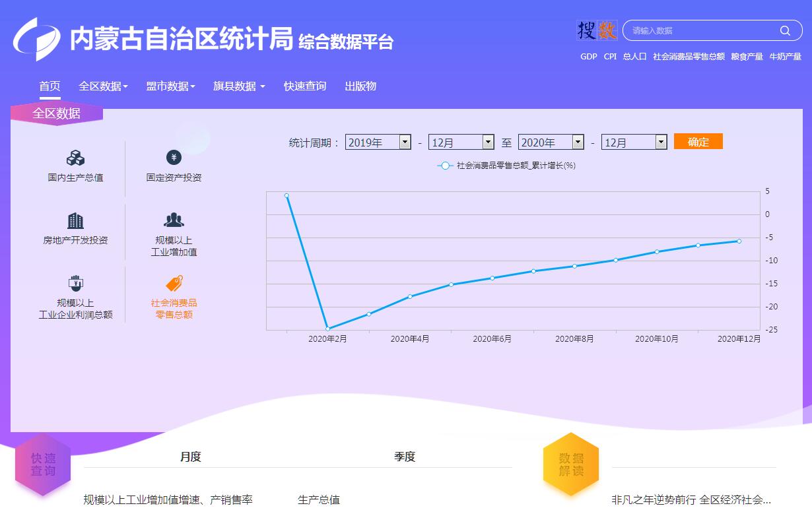The width and height of the screenshot is (812, 510).
Task: Click the search magnifier icon
Action: pyautogui.click(x=785, y=30)
